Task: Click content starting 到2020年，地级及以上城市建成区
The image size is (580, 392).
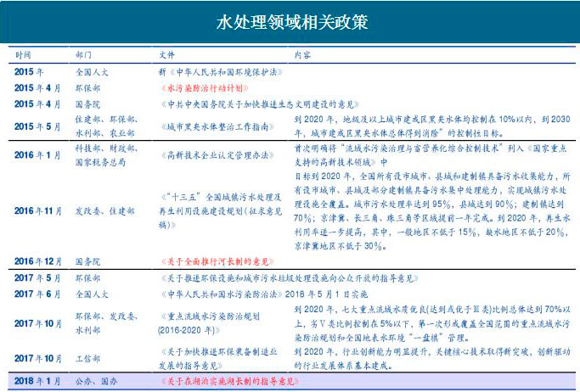Action: (x=432, y=126)
